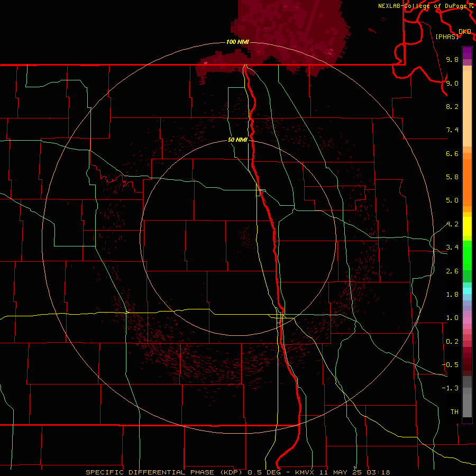Click the 9.8 value on the color scale
This screenshot has width=476, height=476.
pos(452,59)
